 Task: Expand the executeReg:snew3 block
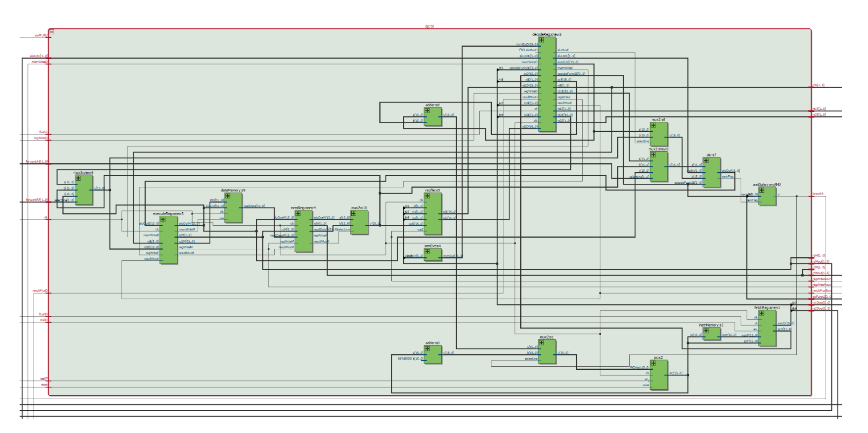163,219
